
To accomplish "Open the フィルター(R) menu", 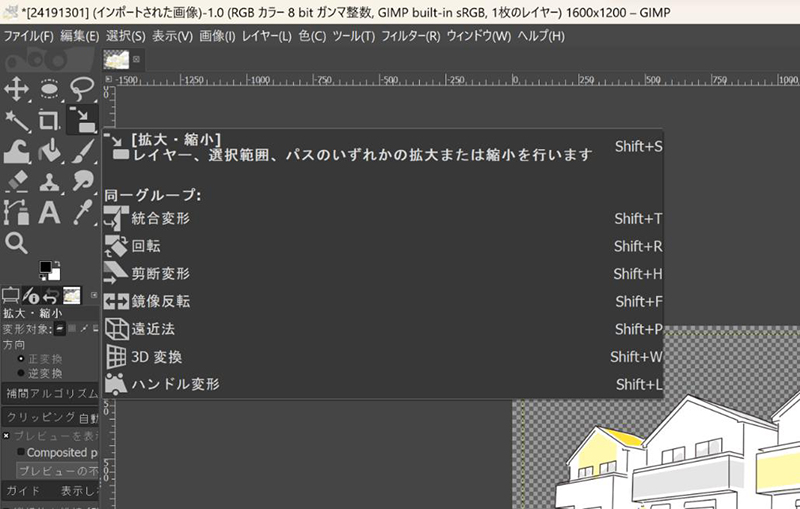I will tap(411, 36).
